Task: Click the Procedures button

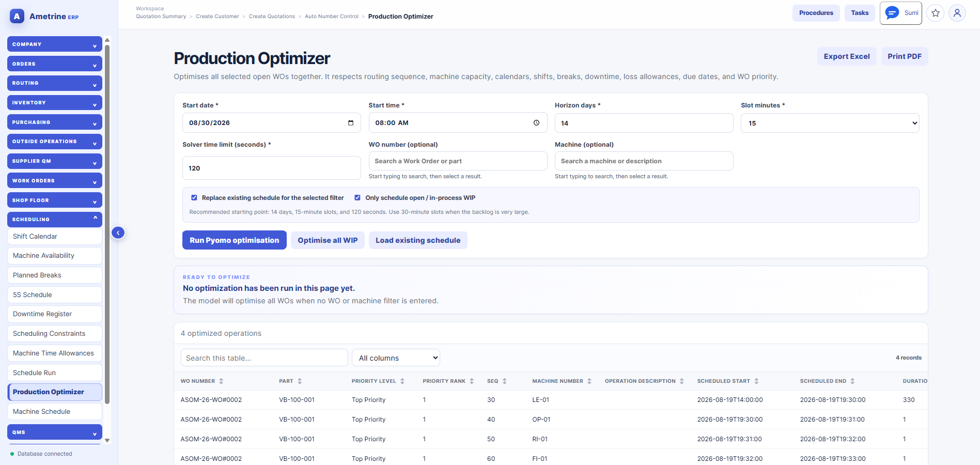Action: [816, 13]
